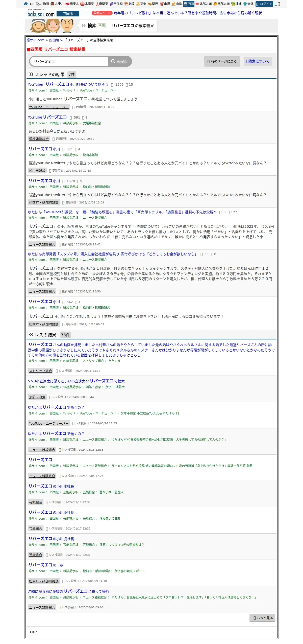Select the 東海 region icon
Image resolution: width=303 pixels, height=644 pixels.
[141, 4]
